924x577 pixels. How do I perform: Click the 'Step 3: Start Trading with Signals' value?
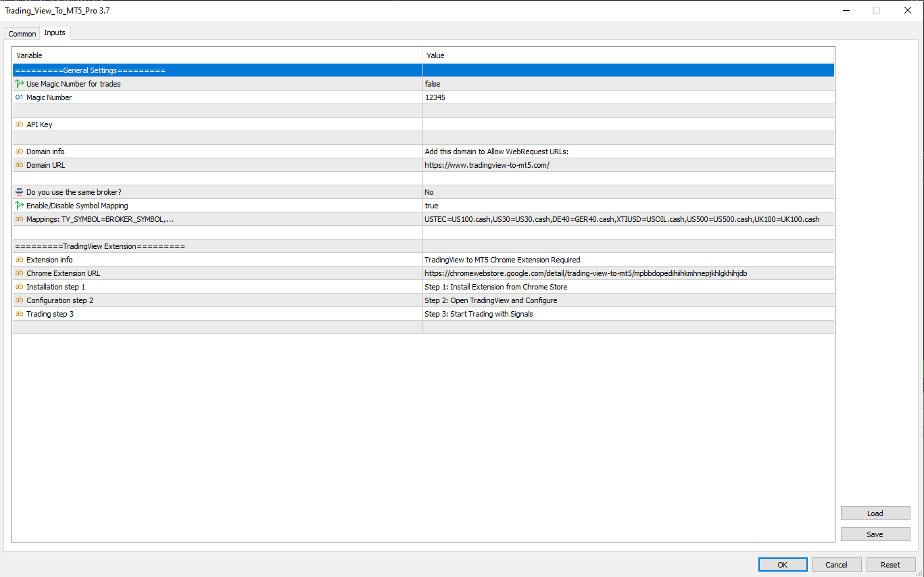pyautogui.click(x=479, y=314)
